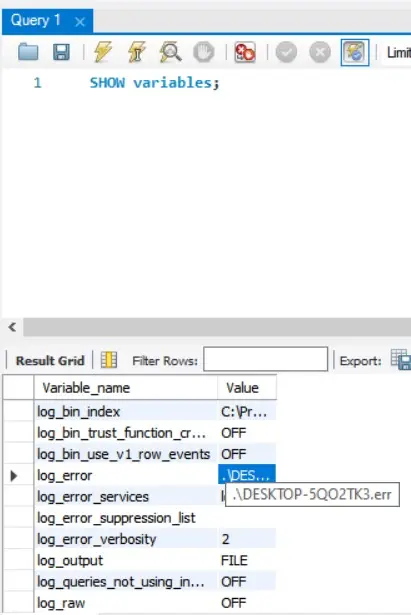This screenshot has width=411, height=615.
Task: Sort by Value column header
Action: (247, 388)
